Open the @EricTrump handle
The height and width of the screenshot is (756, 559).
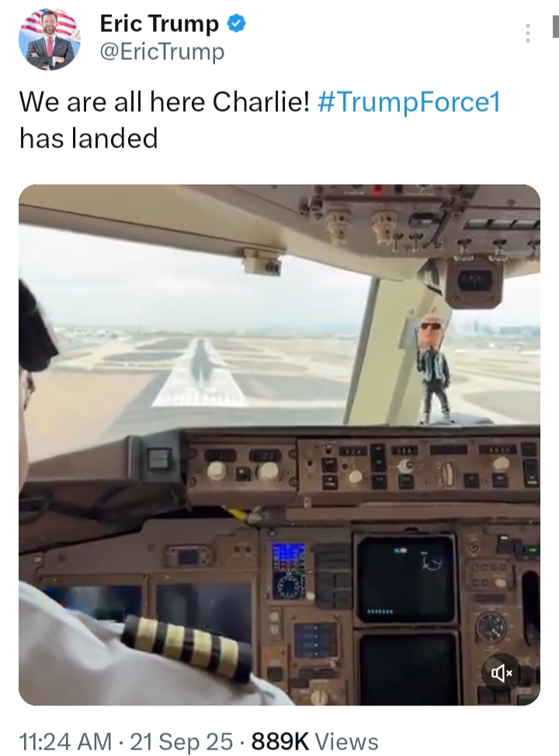[162, 51]
